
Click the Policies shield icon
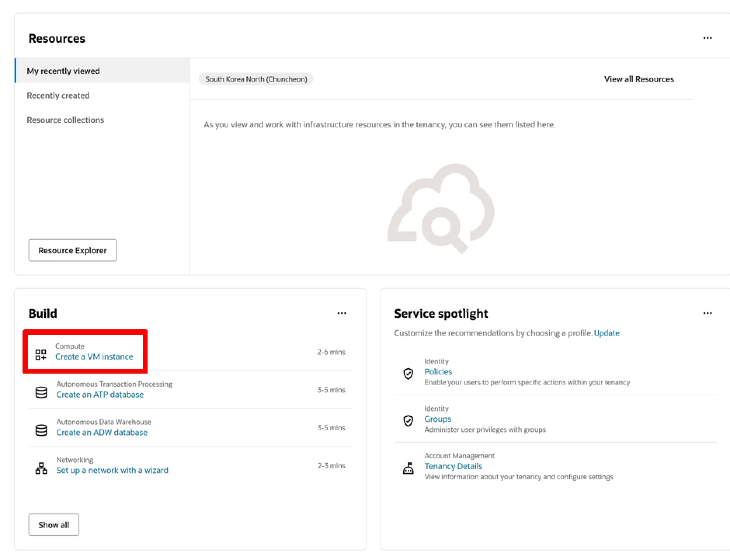click(408, 374)
